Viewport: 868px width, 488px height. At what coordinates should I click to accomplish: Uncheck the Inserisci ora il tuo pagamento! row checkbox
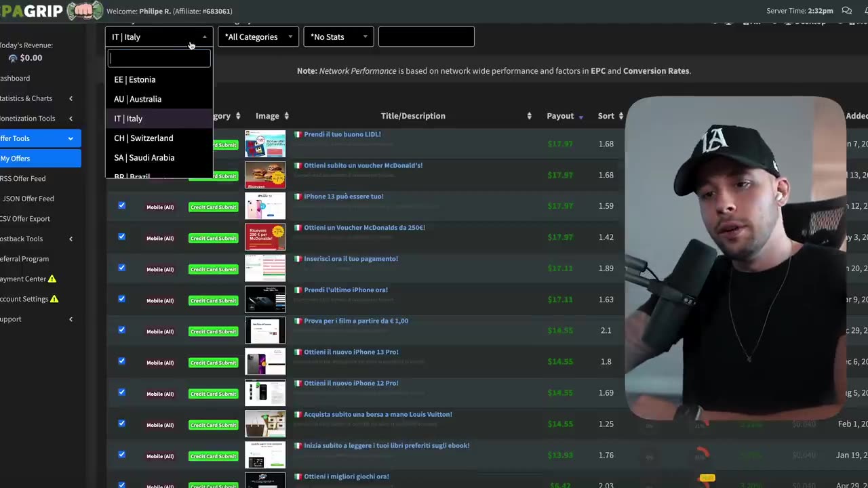(121, 268)
